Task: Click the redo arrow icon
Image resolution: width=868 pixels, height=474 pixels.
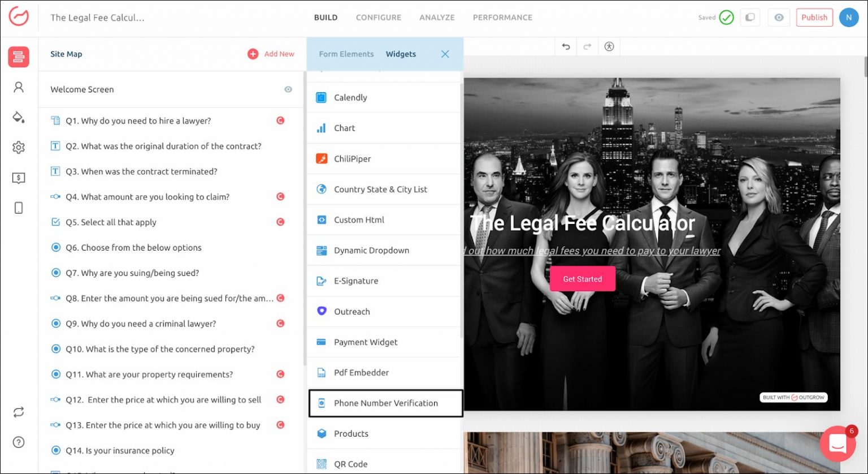Action: [x=587, y=47]
